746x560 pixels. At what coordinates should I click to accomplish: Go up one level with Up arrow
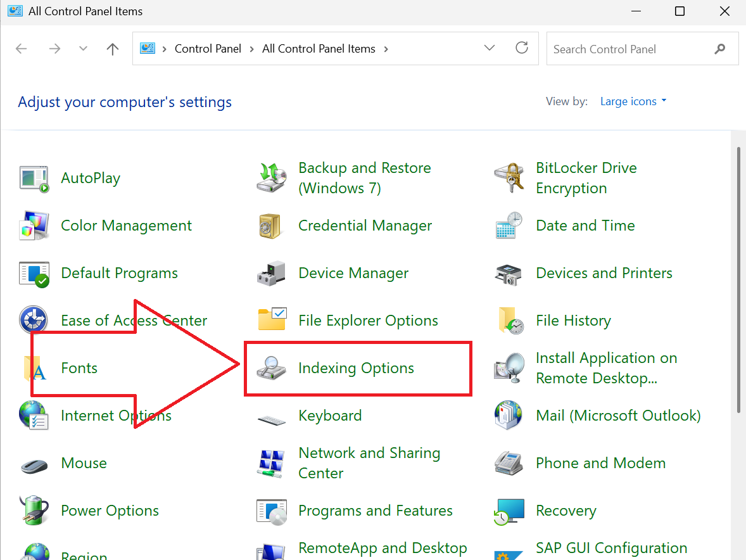click(112, 49)
